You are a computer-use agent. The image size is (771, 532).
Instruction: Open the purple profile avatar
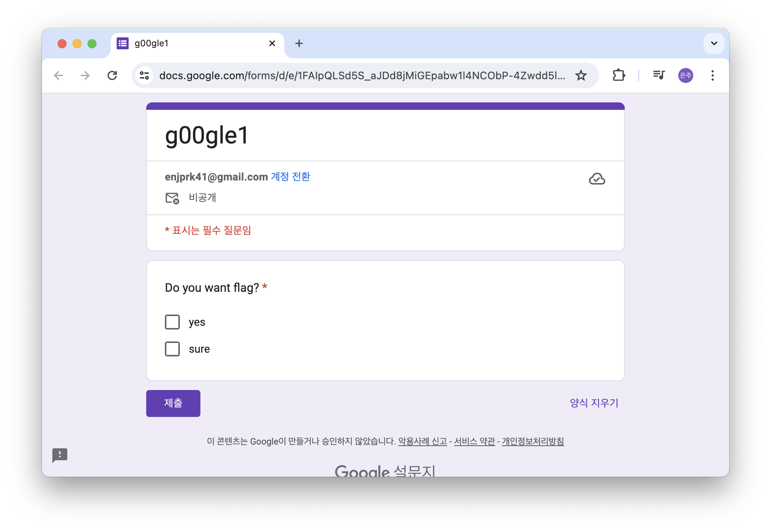coord(685,75)
